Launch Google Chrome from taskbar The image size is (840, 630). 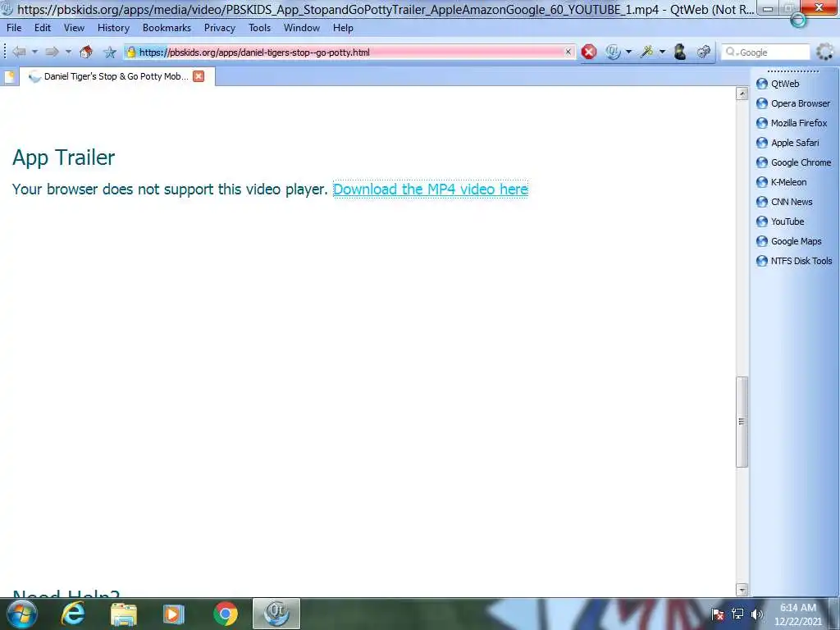coord(226,614)
